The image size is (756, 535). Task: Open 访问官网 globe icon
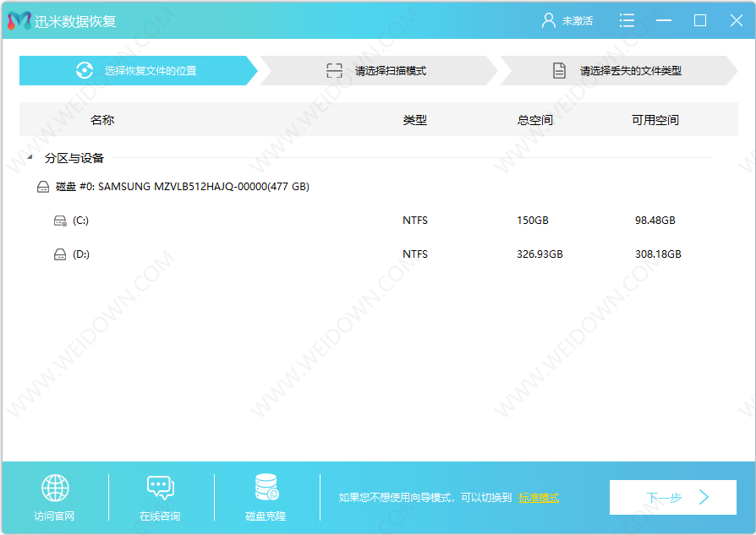[x=55, y=488]
